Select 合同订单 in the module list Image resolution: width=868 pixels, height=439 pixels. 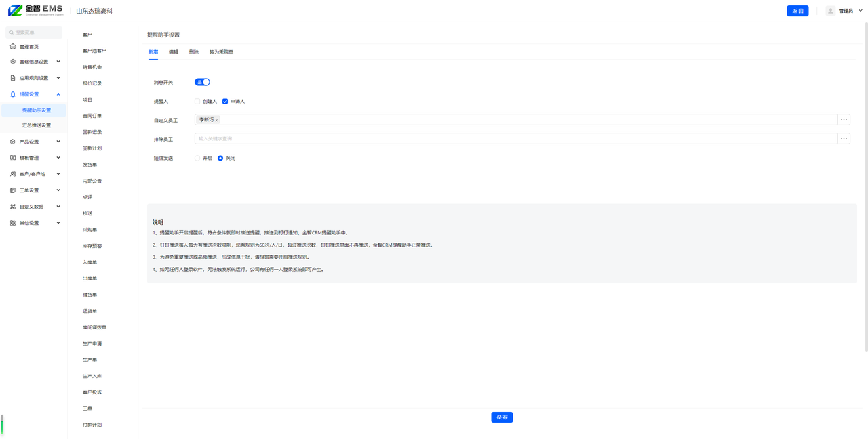(92, 116)
